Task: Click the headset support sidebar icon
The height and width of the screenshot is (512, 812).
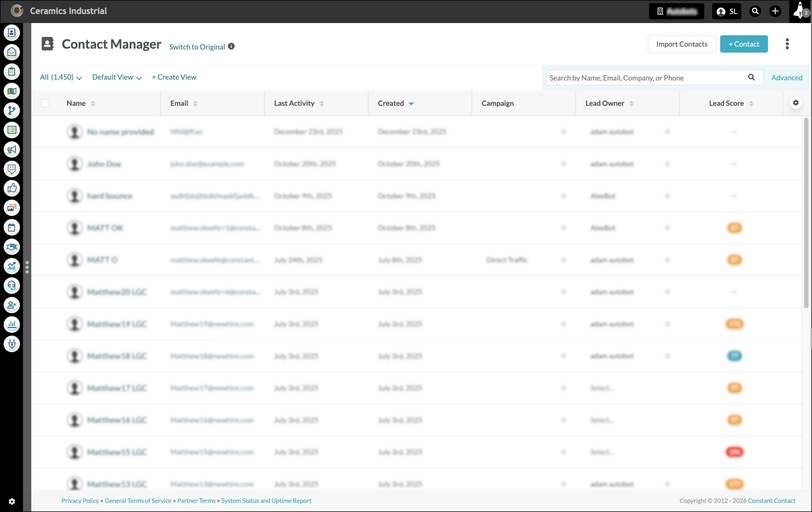Action: 12,286
